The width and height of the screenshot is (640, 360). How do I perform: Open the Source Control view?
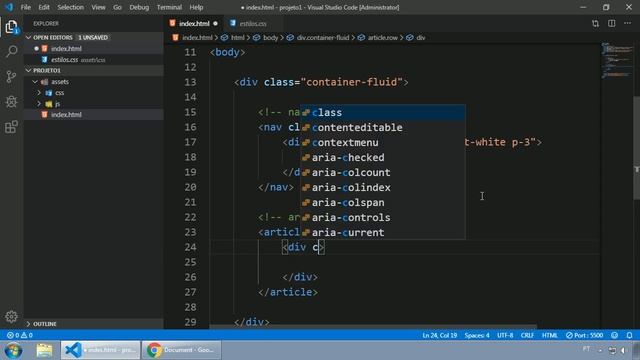point(11,76)
